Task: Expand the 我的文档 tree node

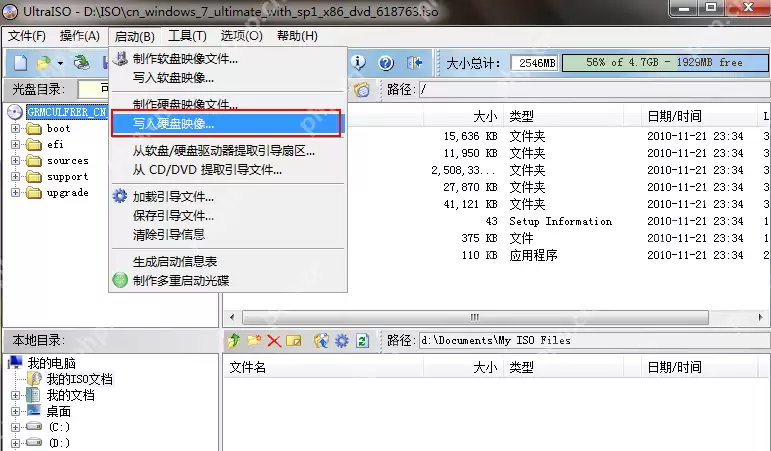Action: 15,395
